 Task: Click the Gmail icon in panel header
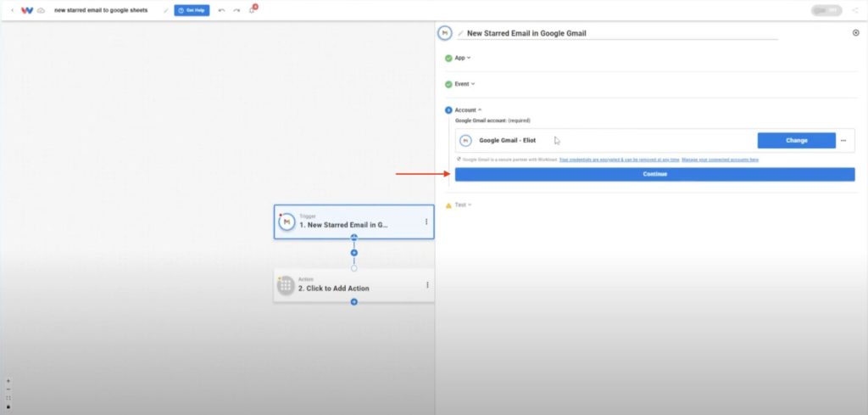tap(445, 33)
